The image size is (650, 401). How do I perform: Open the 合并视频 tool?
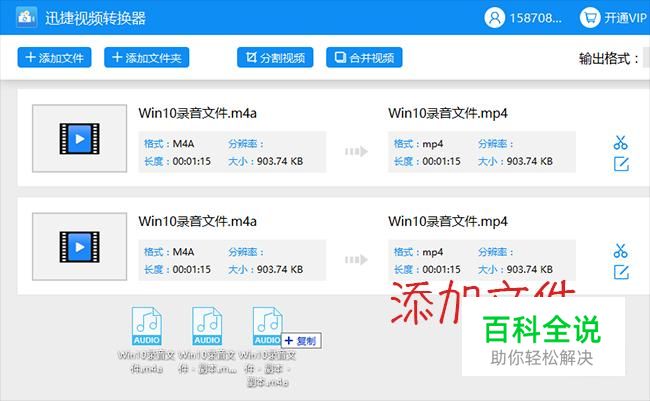point(364,57)
